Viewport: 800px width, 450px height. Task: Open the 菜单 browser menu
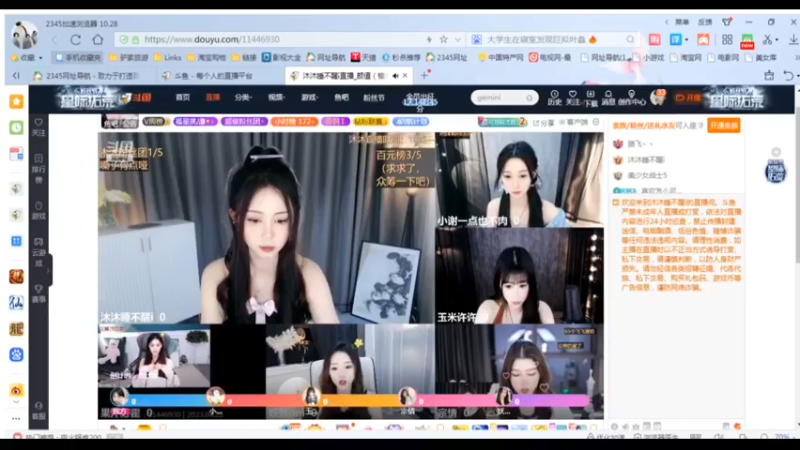[x=682, y=22]
